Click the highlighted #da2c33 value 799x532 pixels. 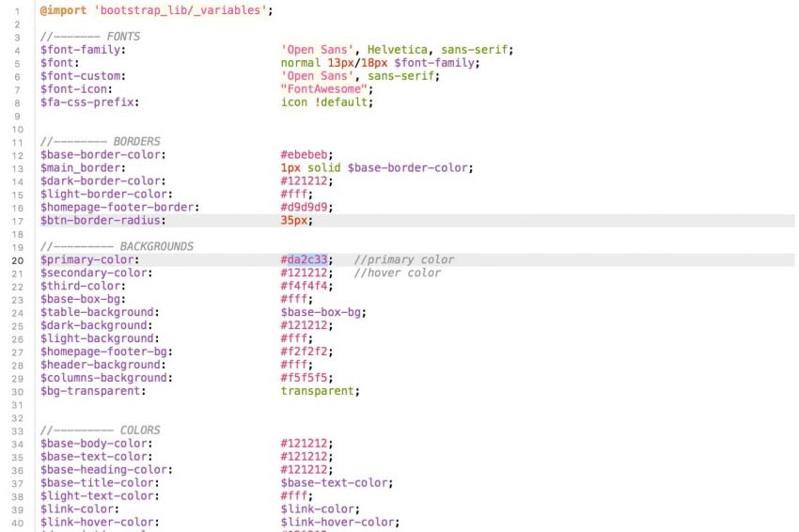pyautogui.click(x=306, y=259)
